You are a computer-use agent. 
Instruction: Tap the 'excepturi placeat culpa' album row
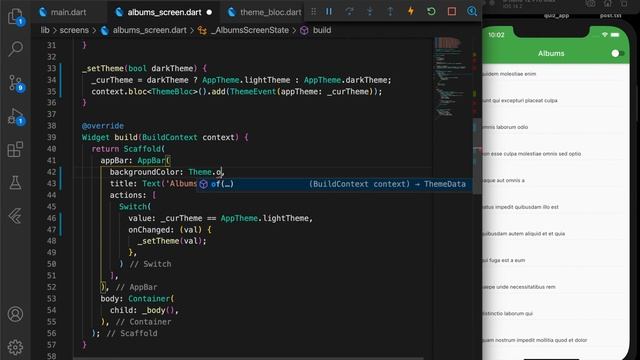pos(556,100)
